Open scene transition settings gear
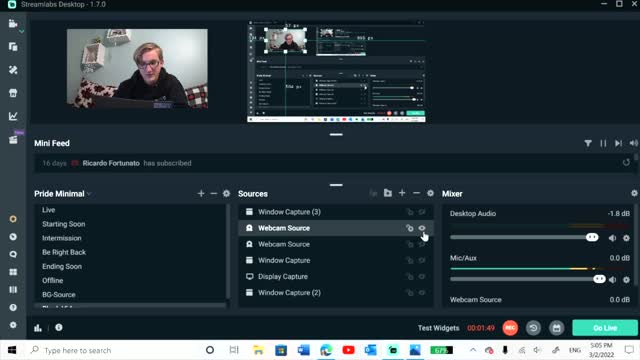Viewport: 640px width, 360px height. pyautogui.click(x=227, y=193)
